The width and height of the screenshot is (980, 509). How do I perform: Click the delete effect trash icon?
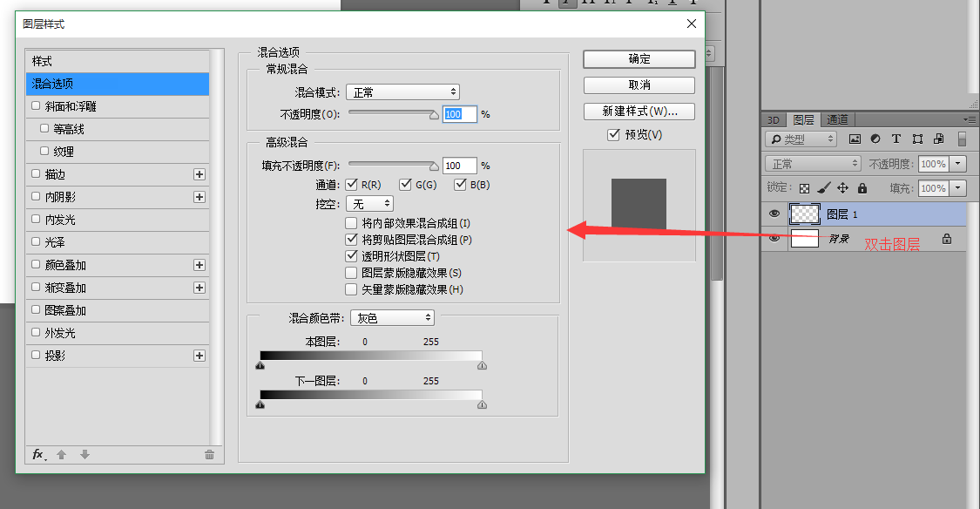click(209, 455)
